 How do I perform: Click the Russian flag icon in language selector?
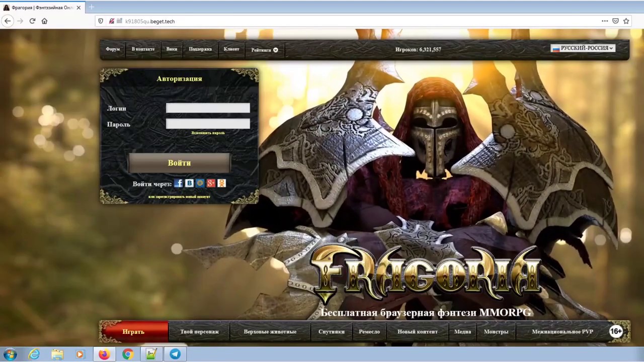(x=555, y=48)
